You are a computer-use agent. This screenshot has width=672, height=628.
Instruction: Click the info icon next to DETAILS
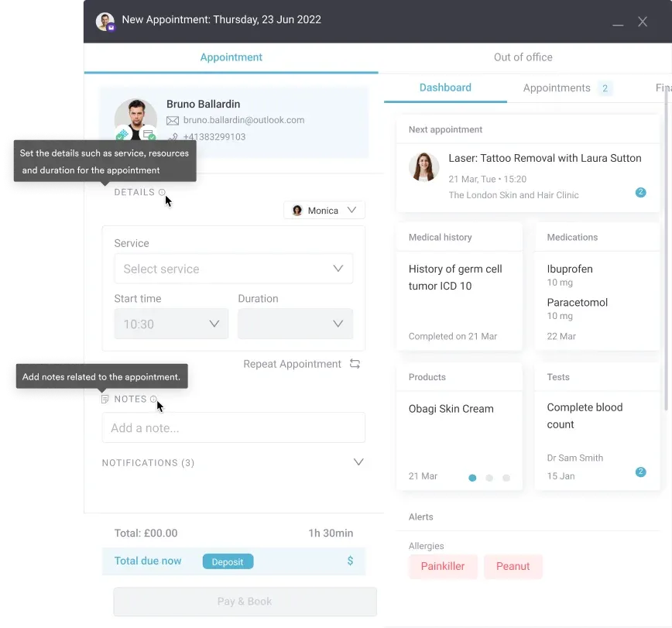click(x=163, y=192)
